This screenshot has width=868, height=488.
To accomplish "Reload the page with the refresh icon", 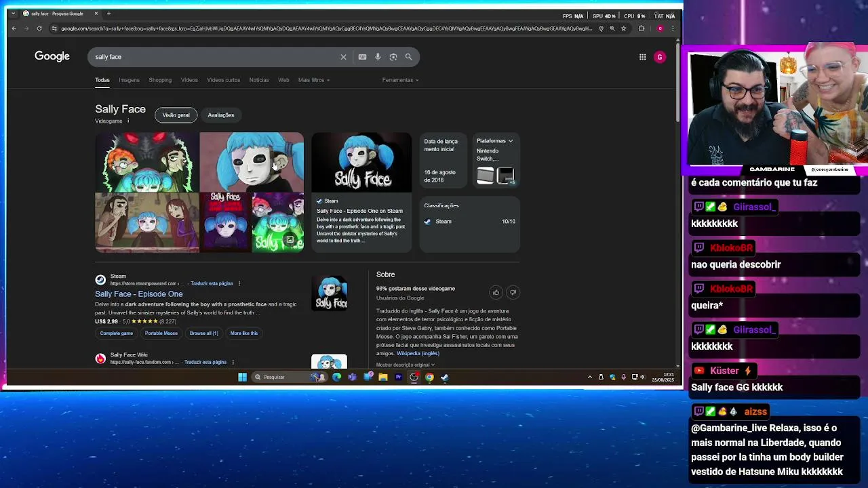I will tap(39, 28).
